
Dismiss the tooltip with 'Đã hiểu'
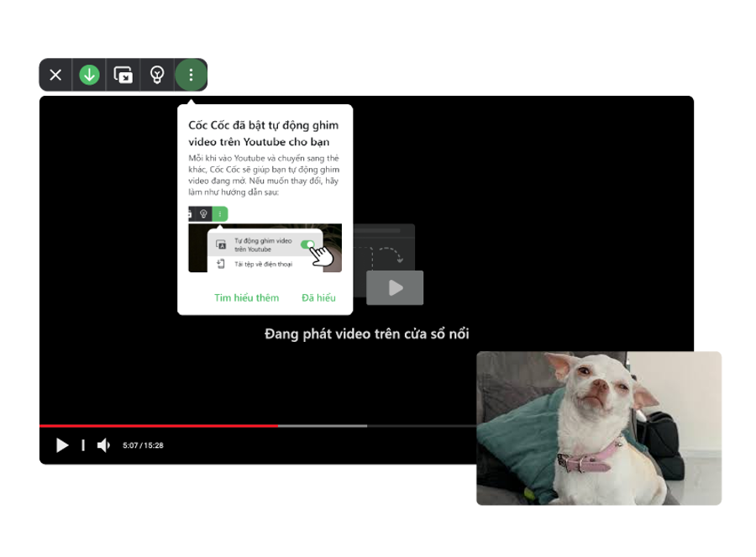317,297
